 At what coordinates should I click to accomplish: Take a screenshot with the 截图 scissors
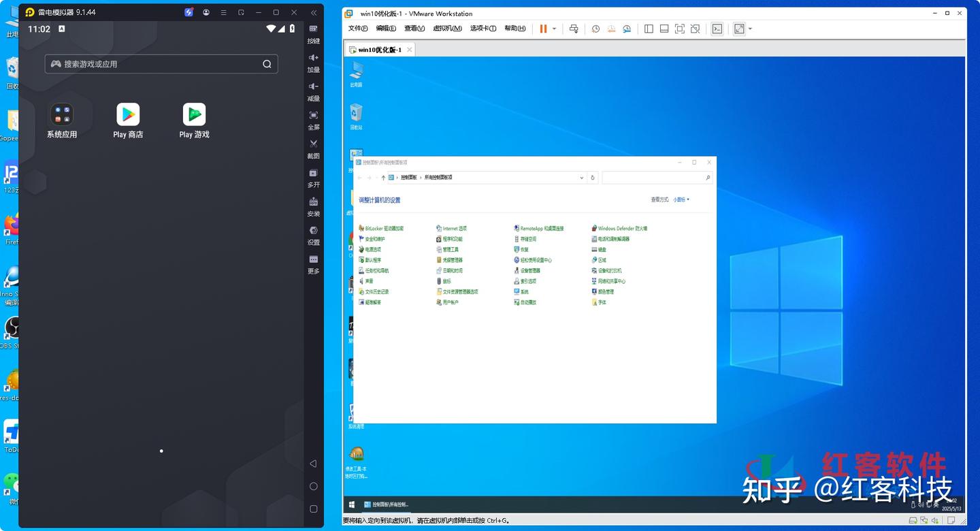313,148
